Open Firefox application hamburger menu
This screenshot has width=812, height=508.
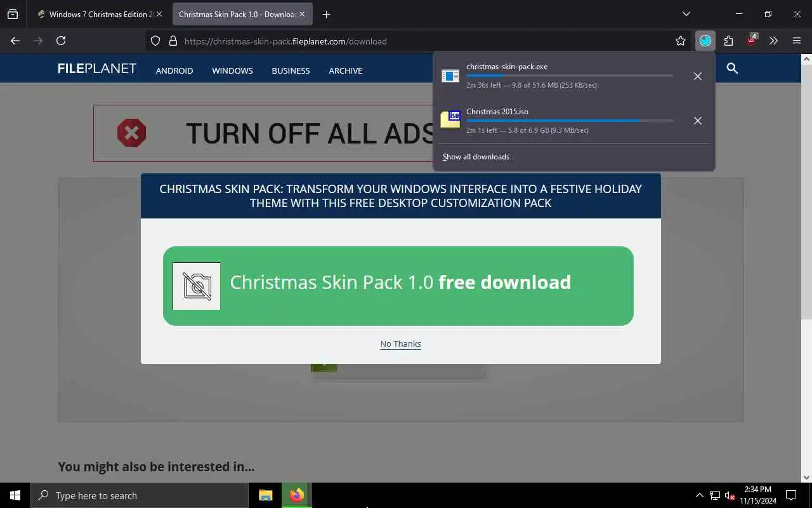click(797, 41)
